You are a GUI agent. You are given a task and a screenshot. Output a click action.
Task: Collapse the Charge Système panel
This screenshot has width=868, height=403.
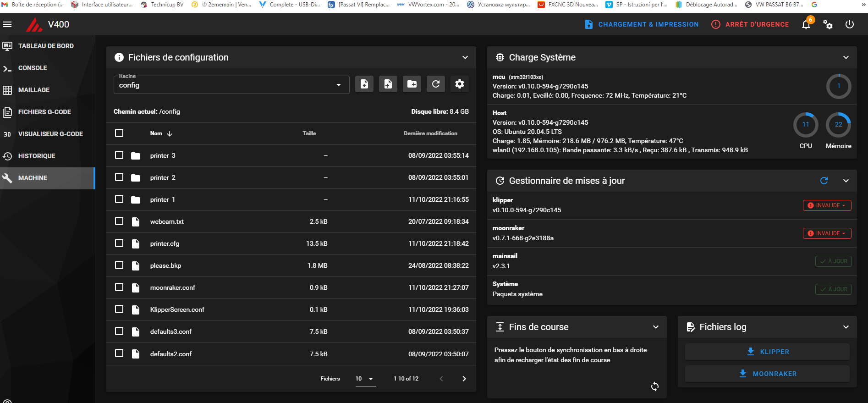coord(846,57)
